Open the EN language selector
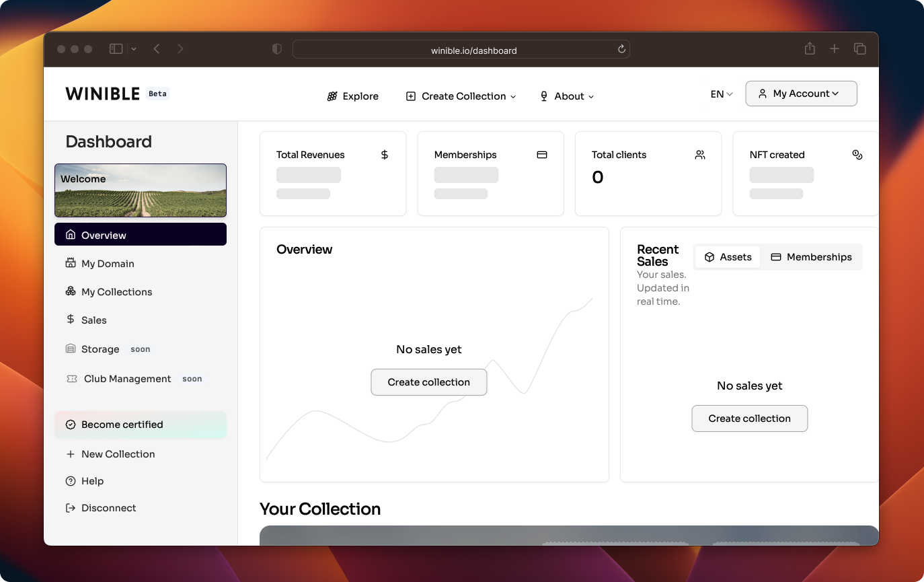This screenshot has height=582, width=924. tap(722, 94)
